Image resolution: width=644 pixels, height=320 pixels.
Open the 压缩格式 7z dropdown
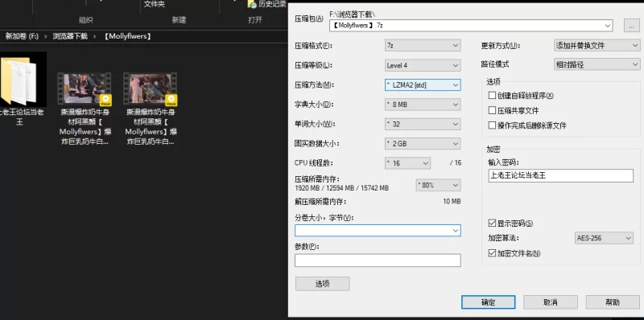(423, 46)
